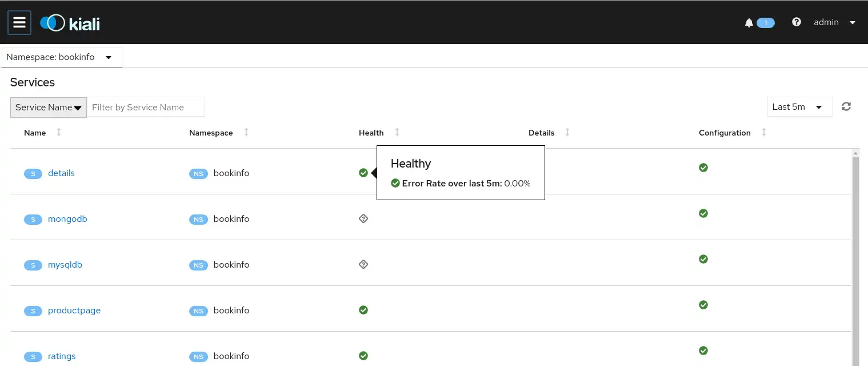Open the help question mark icon
The image size is (868, 366).
click(x=796, y=22)
